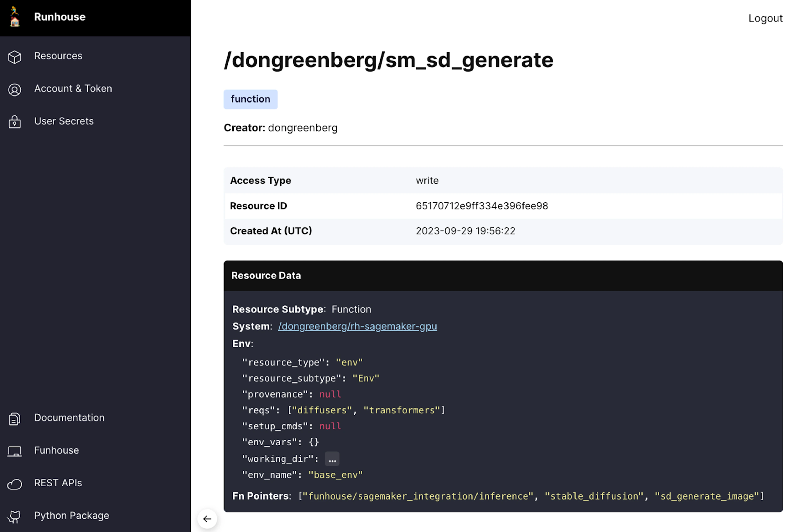Open the User Secrets menu item

point(64,121)
